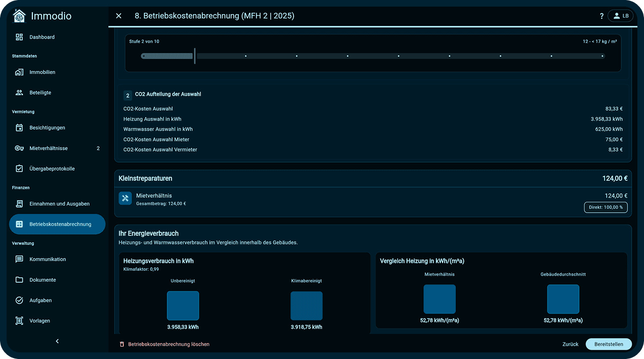Click the Immobilien building icon
Screen dimensions: 644x359
(x=19, y=72)
